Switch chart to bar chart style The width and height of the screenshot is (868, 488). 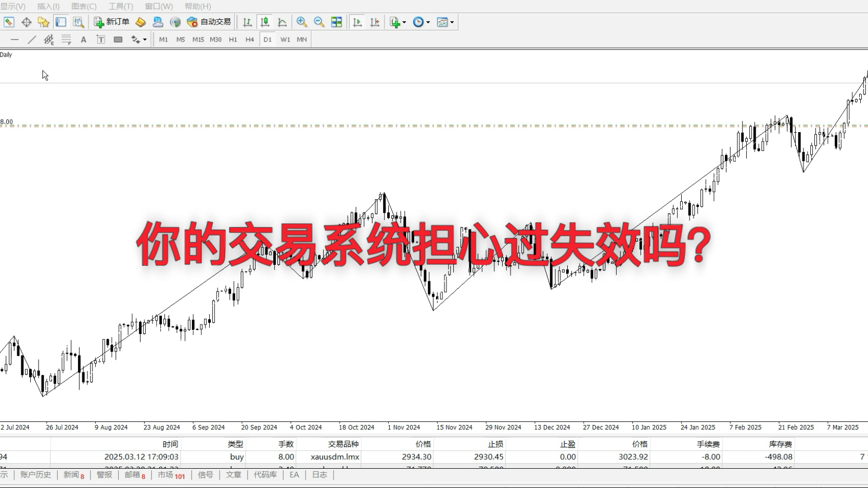[247, 22]
